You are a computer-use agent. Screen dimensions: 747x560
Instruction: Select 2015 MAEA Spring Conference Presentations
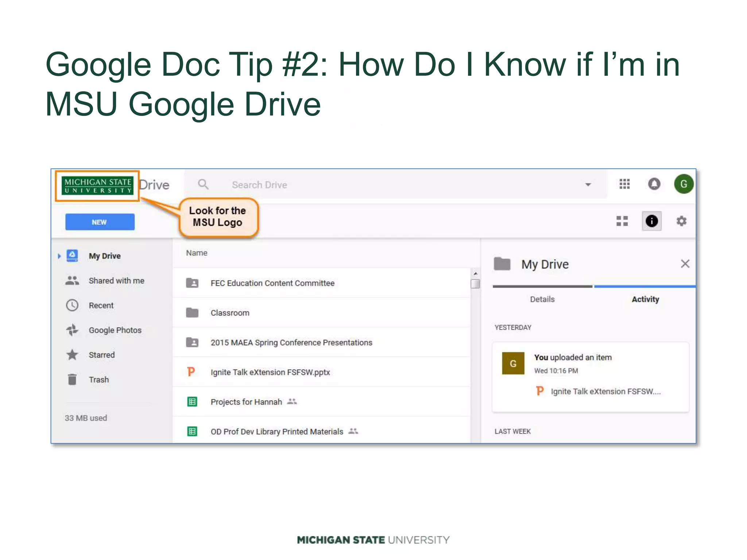click(291, 343)
